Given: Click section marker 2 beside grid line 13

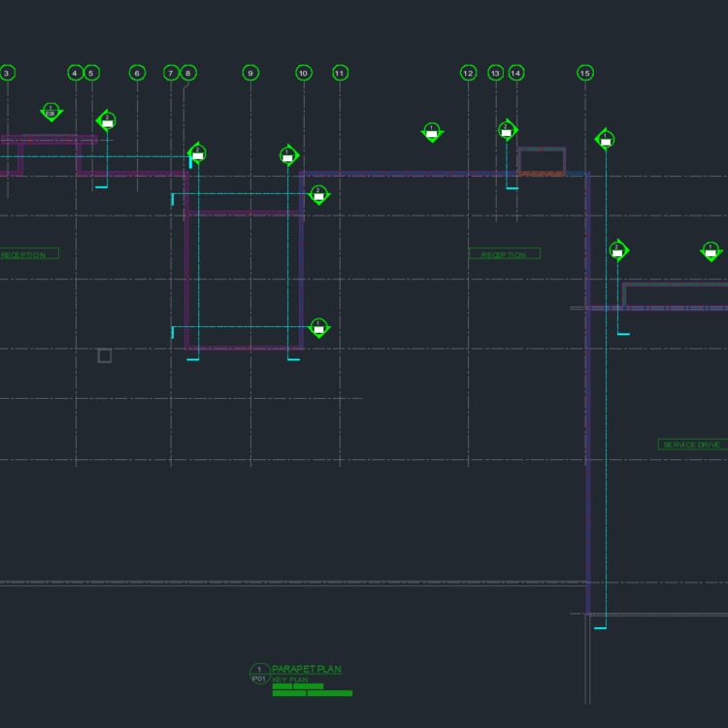Looking at the screenshot, I should (x=507, y=130).
